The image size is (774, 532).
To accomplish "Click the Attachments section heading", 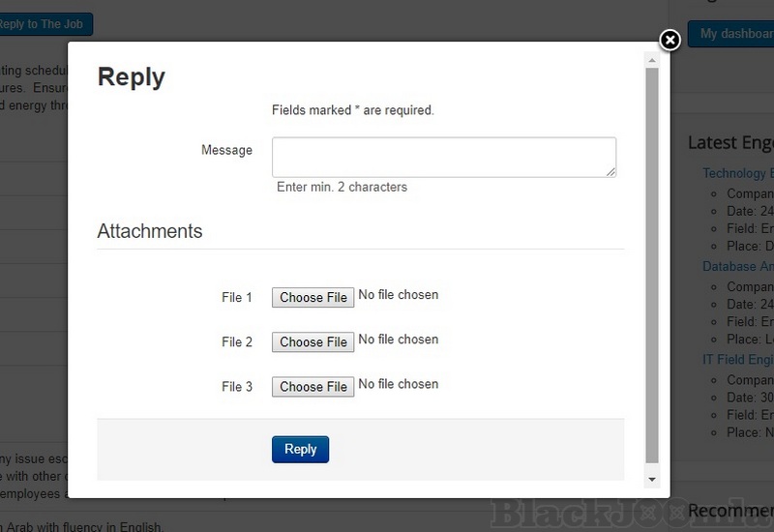I will click(150, 231).
